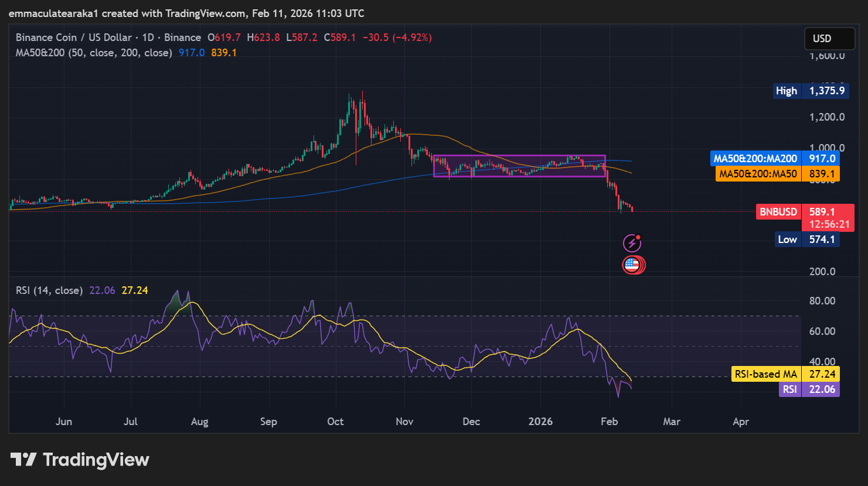The width and height of the screenshot is (868, 486).
Task: Click the TradingView logo icon
Action: point(23,460)
